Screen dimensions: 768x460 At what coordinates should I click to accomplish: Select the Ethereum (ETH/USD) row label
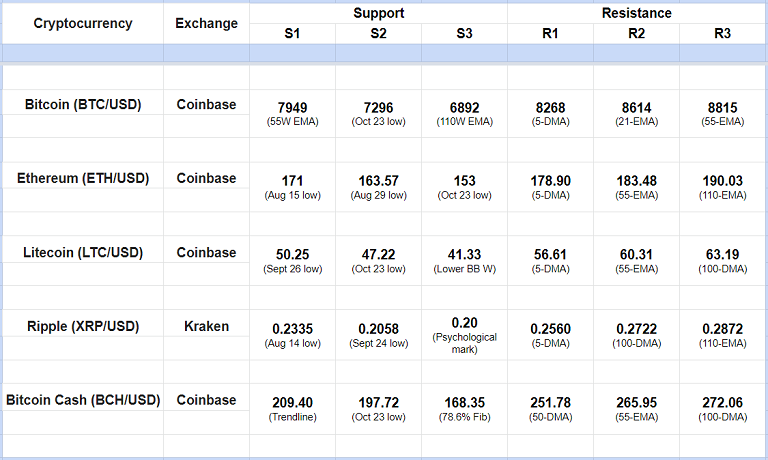pos(83,178)
